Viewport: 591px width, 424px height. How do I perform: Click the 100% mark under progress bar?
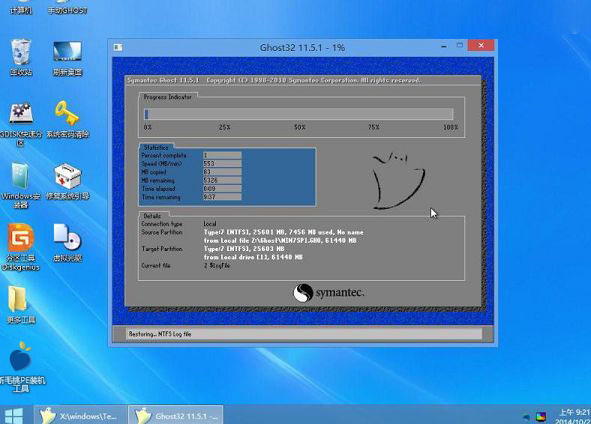(x=450, y=127)
